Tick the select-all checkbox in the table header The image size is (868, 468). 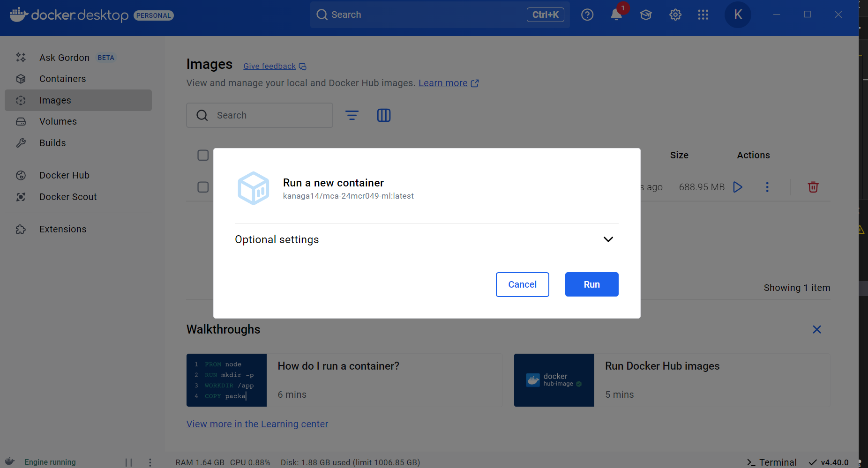203,155
